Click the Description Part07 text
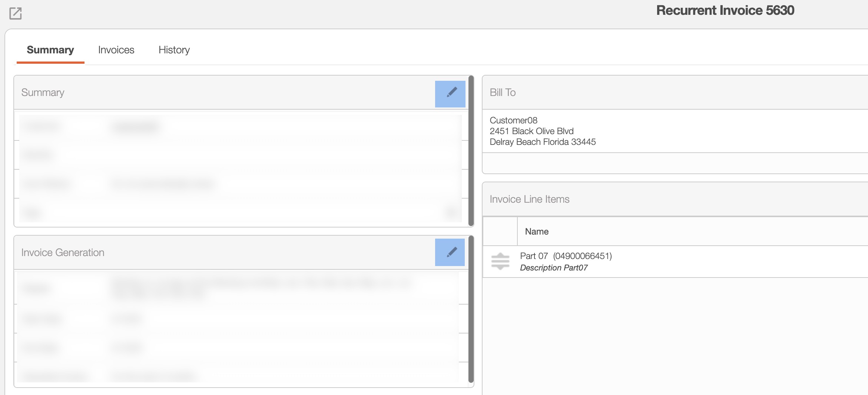 [x=553, y=268]
